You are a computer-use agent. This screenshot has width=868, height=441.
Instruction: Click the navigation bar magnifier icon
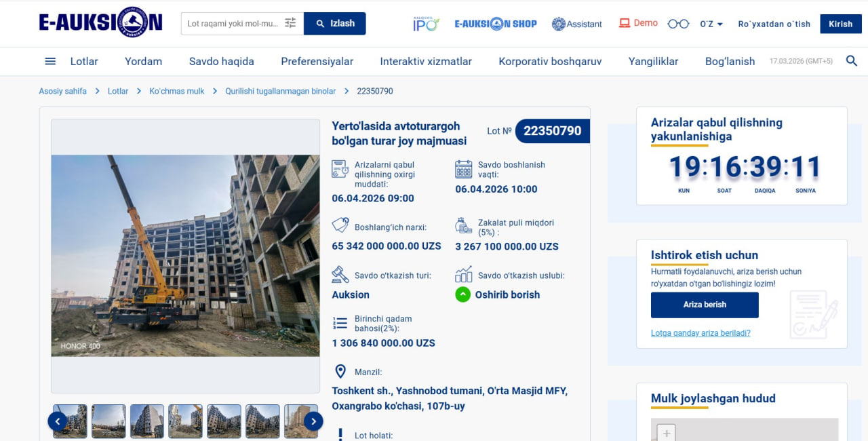(x=852, y=61)
